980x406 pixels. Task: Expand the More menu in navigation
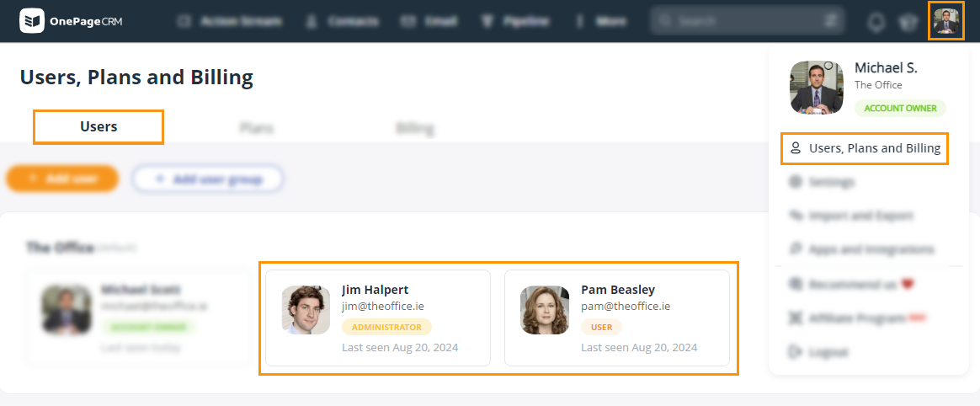click(601, 21)
